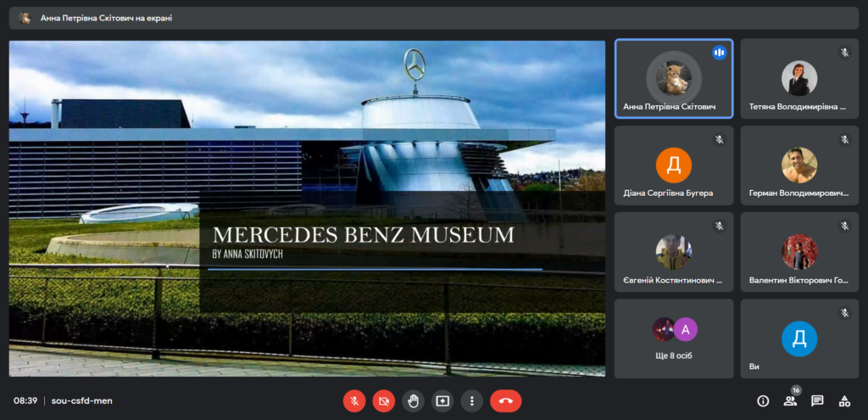
Task: Click the present screen button
Action: [442, 400]
